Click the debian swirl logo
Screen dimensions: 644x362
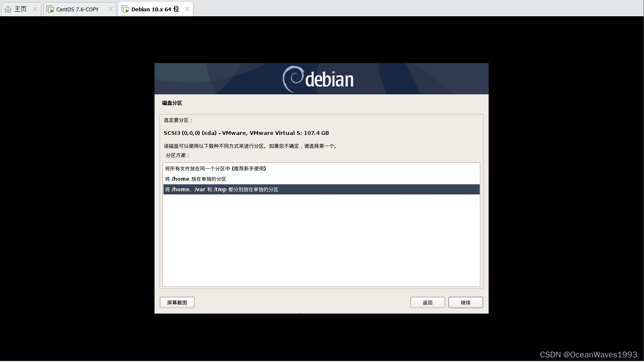[x=294, y=79]
